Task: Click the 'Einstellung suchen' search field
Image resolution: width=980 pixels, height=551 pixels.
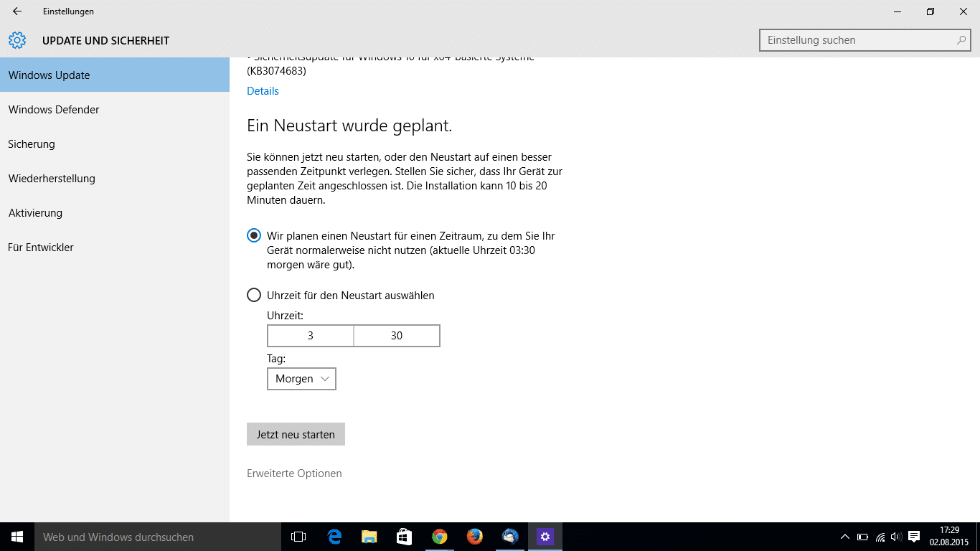Action: click(x=857, y=40)
